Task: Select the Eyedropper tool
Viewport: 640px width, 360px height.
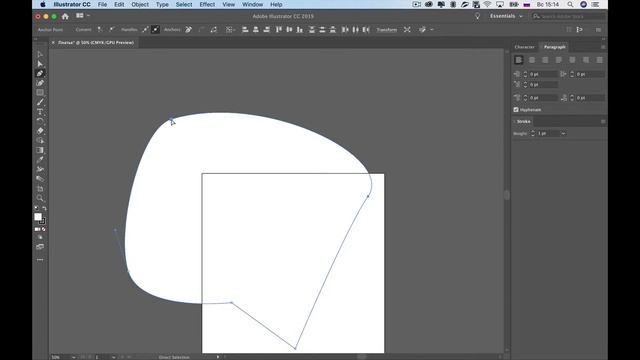Action: pos(40,160)
